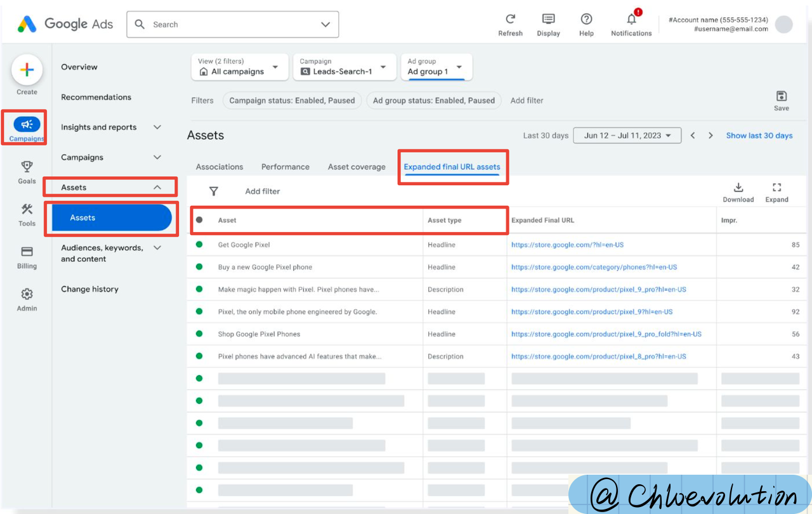Click the Download icon
This screenshot has height=514, width=812.
[x=738, y=188]
